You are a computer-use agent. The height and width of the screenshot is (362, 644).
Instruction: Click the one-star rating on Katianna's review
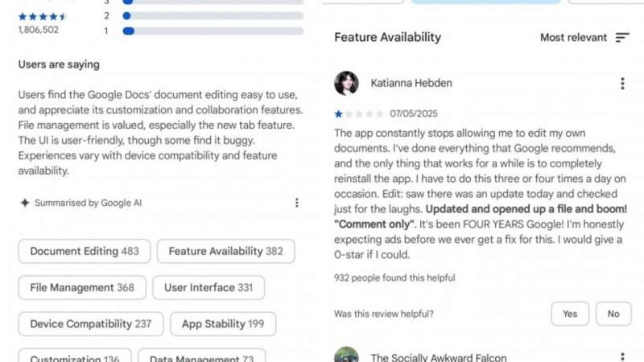339,114
